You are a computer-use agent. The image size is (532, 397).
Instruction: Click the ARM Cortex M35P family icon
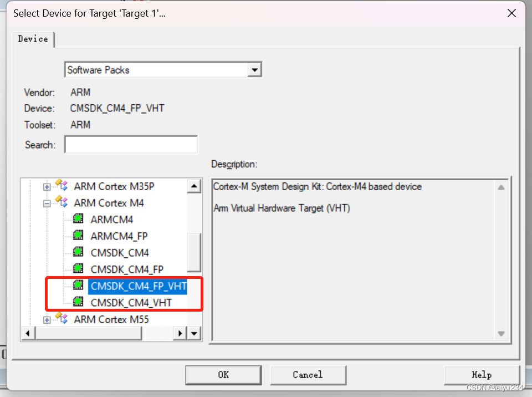pyautogui.click(x=62, y=186)
